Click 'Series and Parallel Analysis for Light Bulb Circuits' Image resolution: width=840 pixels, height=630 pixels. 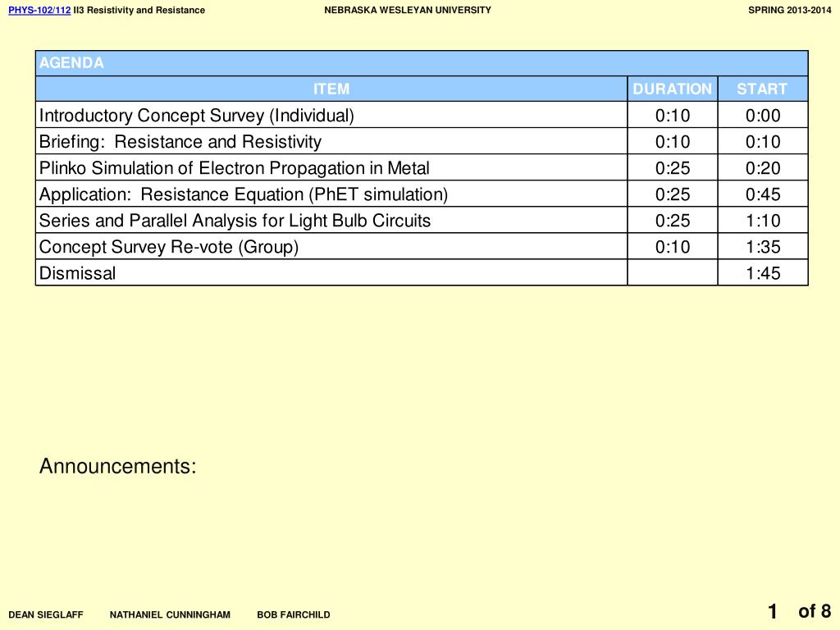coord(235,220)
